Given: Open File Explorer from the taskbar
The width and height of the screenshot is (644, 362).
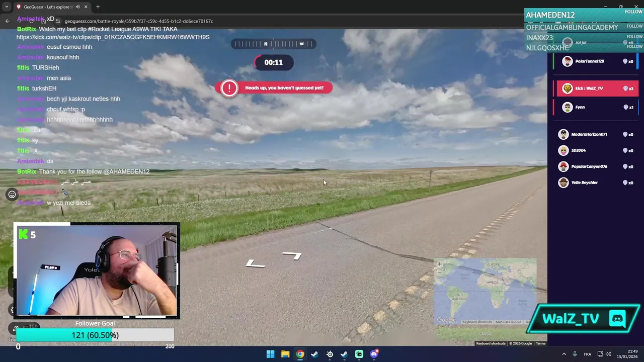Looking at the screenshot, I should coord(285,354).
